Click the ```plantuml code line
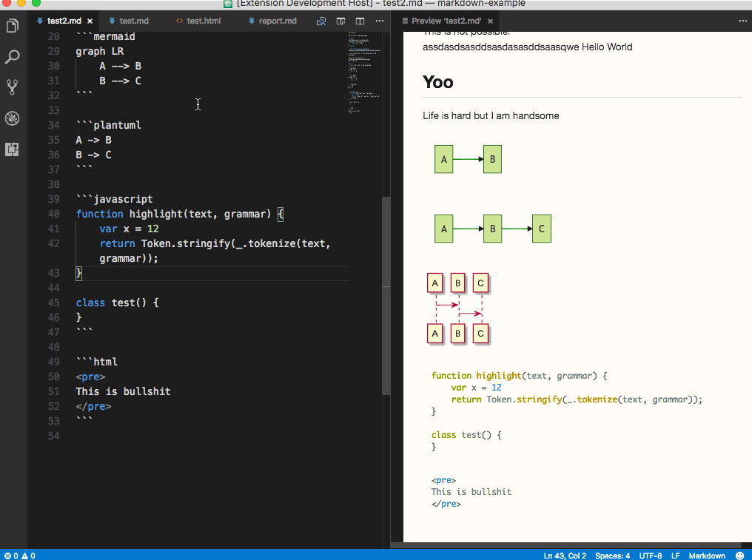752x560 pixels. (108, 125)
